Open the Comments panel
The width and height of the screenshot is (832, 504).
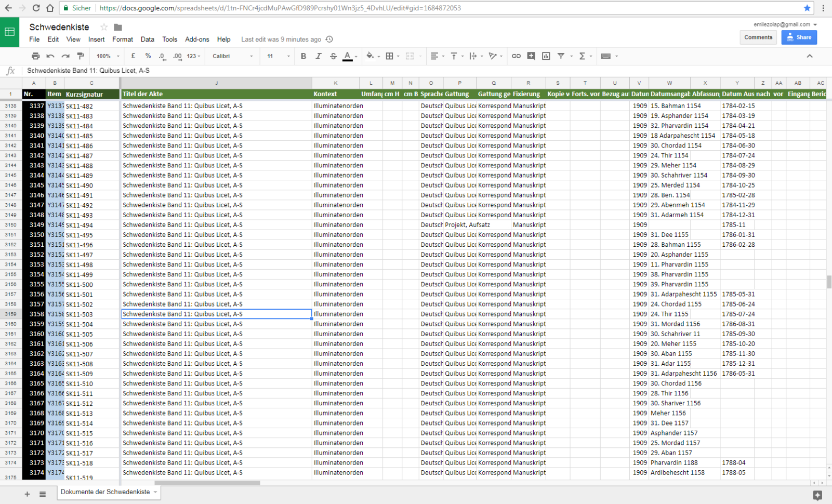coord(758,37)
